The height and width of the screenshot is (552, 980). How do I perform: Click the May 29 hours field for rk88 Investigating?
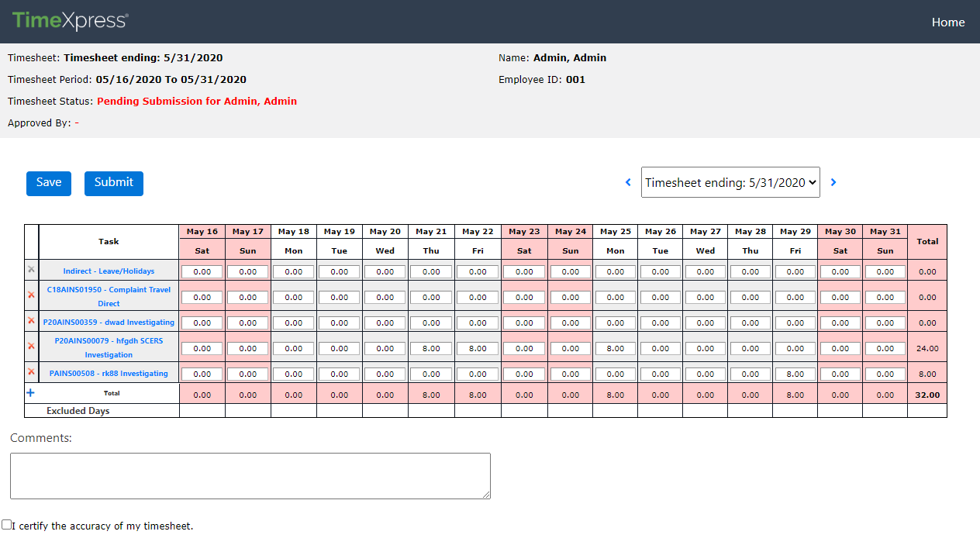click(795, 373)
